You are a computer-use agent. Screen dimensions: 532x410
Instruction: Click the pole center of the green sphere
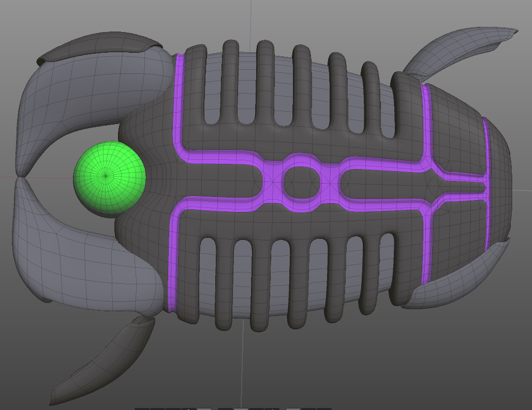(x=106, y=176)
